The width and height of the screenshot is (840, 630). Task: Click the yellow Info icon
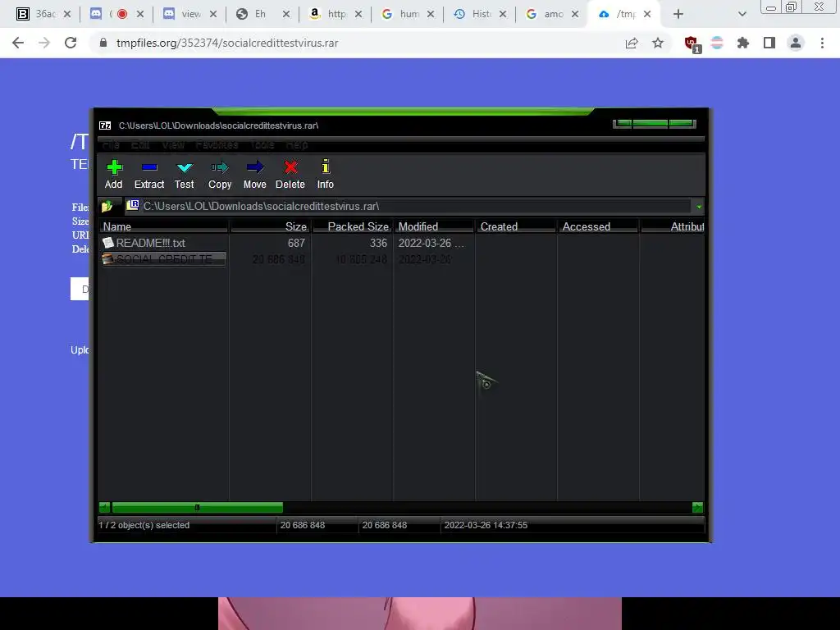tap(325, 174)
